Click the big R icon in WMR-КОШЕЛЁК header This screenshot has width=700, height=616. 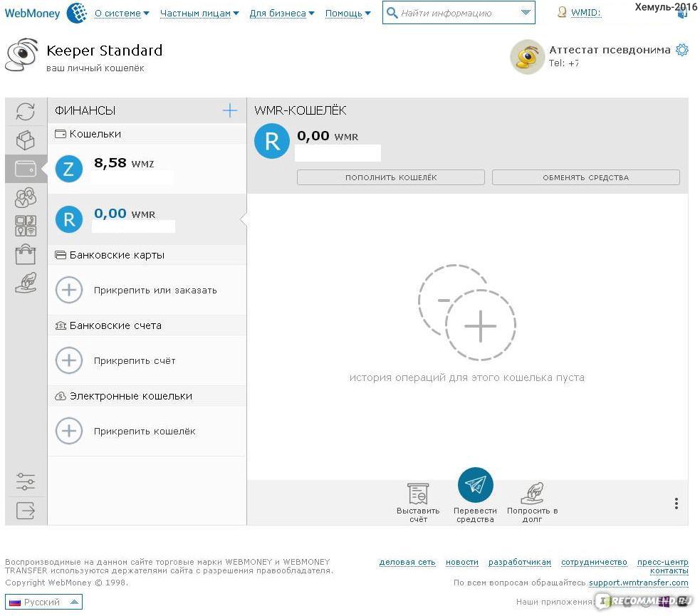point(272,141)
